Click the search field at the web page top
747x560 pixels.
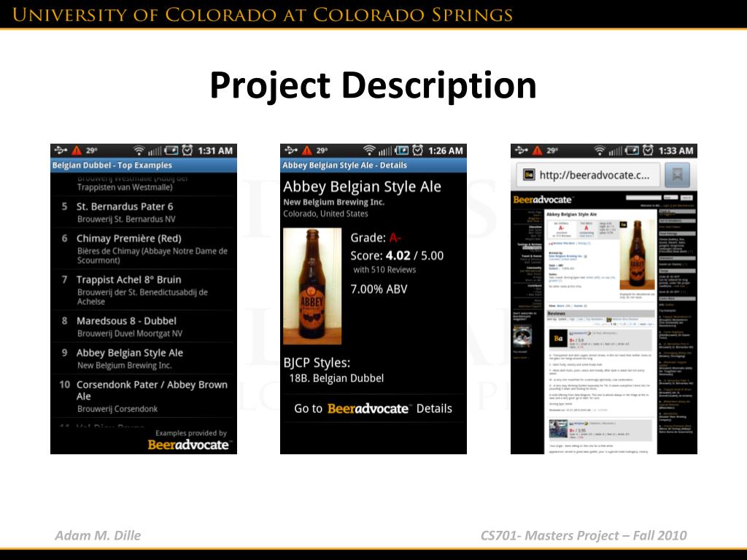pyautogui.click(x=643, y=198)
